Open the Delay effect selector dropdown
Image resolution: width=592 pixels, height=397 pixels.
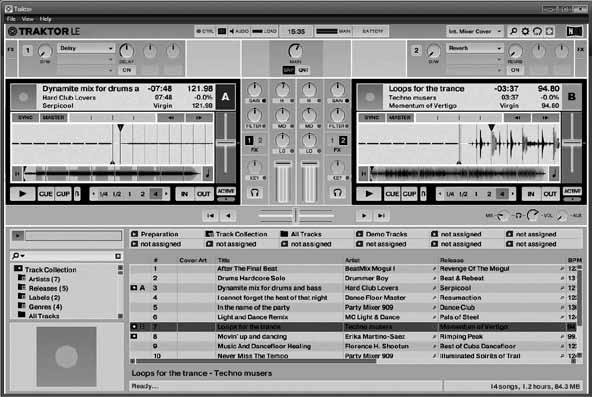(x=86, y=48)
